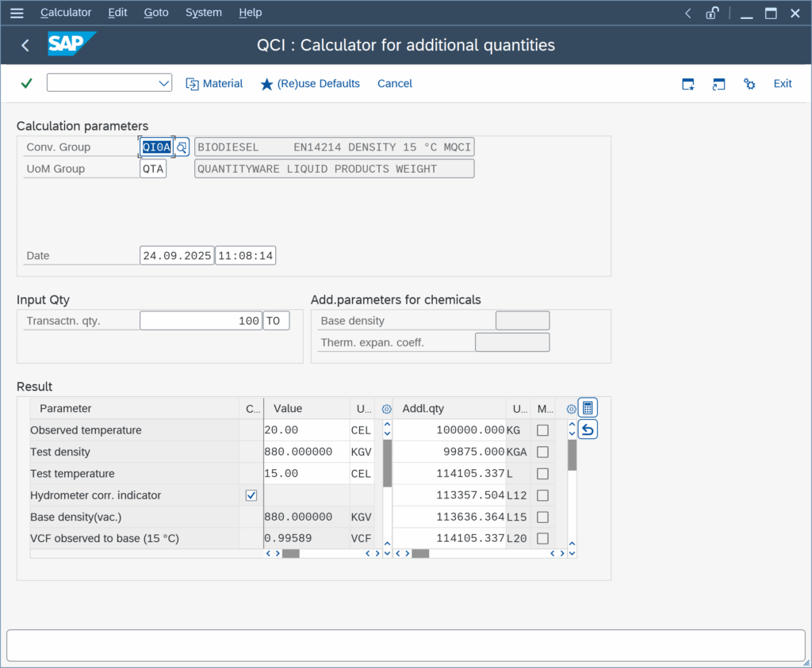Open the System menu
Viewport: 812px width, 668px height.
click(204, 13)
